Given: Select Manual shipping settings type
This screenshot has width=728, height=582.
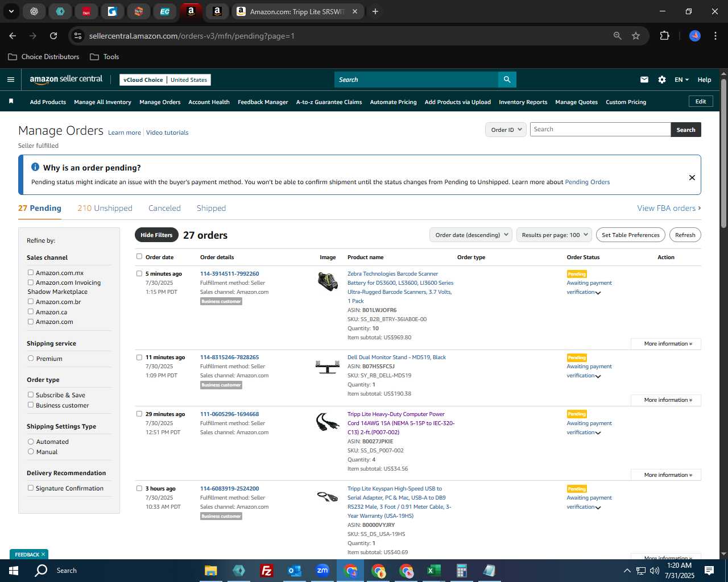Looking at the screenshot, I should tap(31, 451).
